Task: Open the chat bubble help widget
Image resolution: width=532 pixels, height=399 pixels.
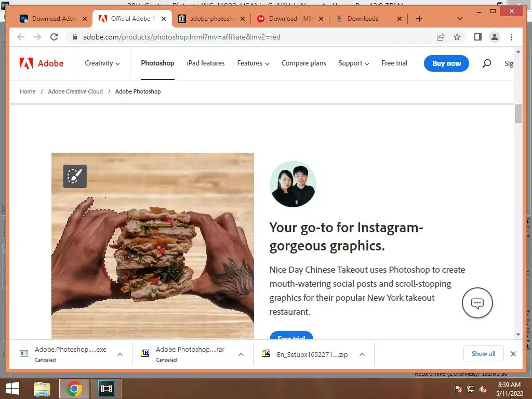Action: (477, 303)
